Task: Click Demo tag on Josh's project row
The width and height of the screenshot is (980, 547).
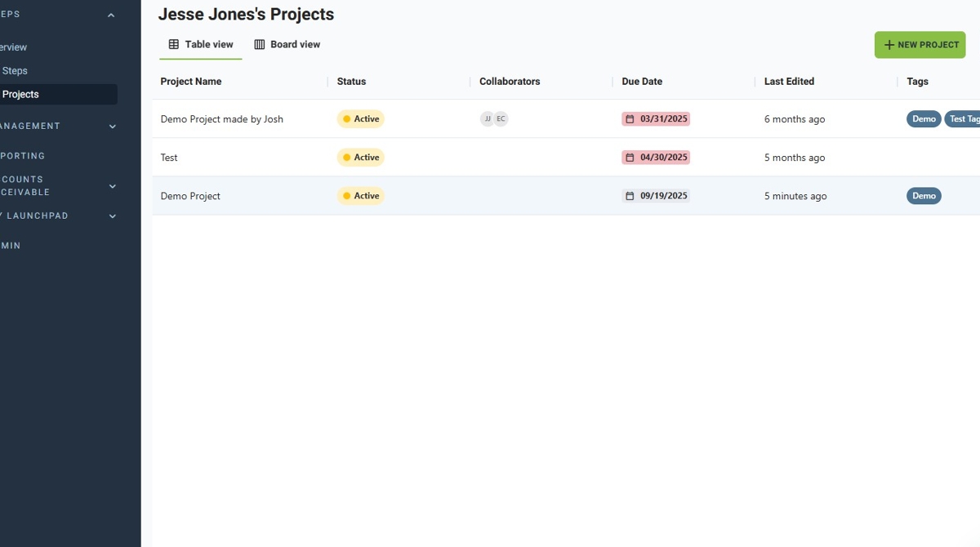Action: (x=924, y=119)
